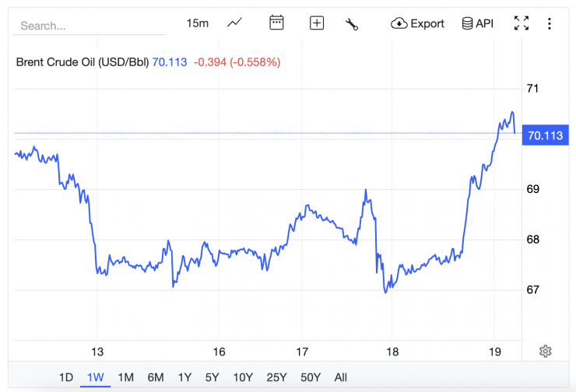This screenshot has width=576, height=392.
Task: Select the 1D time range
Action: click(x=66, y=377)
